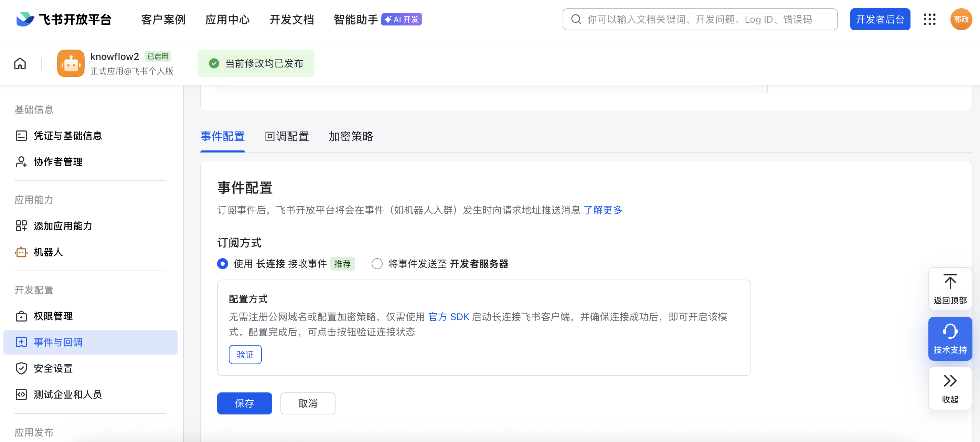
Task: Click the 推荐 tag
Action: coord(342,264)
